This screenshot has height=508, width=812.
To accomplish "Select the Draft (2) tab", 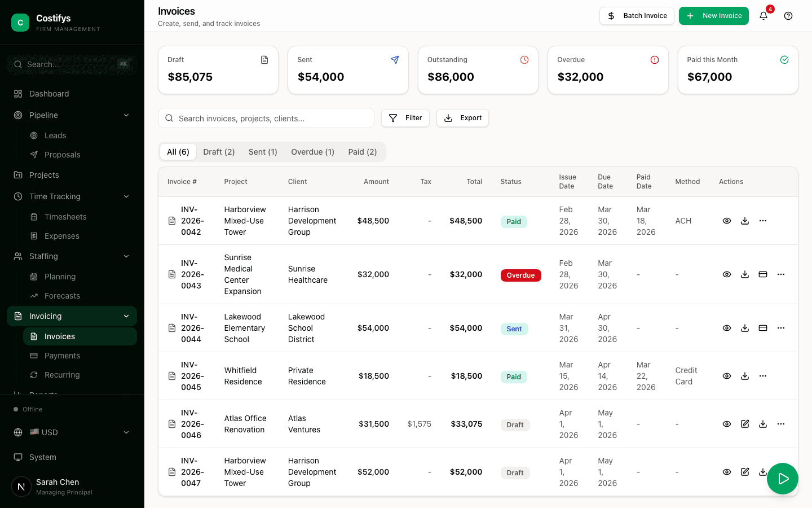I will point(219,152).
